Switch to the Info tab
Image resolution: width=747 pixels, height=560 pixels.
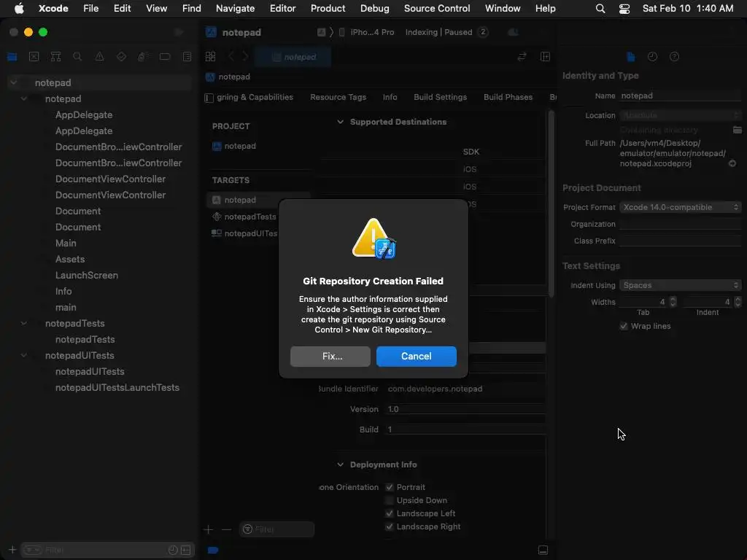pos(390,97)
